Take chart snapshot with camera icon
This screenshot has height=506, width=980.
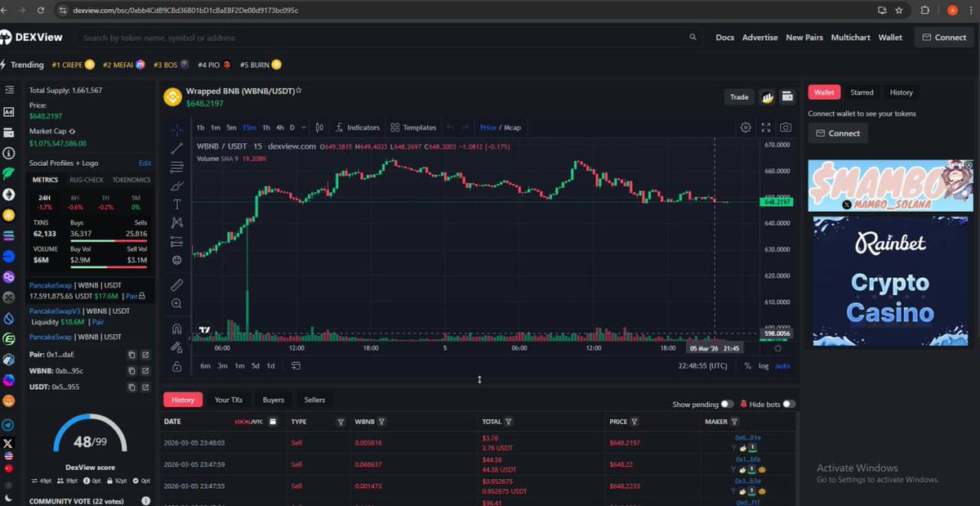pos(786,128)
